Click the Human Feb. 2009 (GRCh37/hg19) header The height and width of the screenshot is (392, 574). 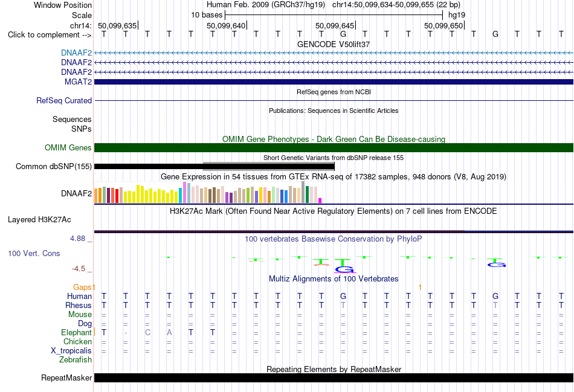[266, 5]
